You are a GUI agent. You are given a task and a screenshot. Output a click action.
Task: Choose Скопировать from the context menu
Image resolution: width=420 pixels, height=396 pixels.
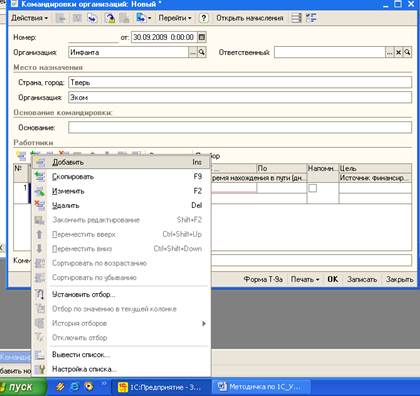121,177
